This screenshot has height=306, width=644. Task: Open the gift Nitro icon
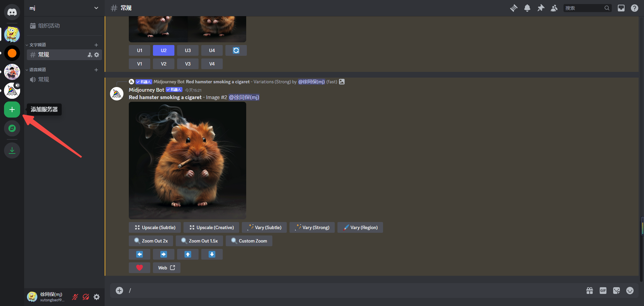[590, 291]
